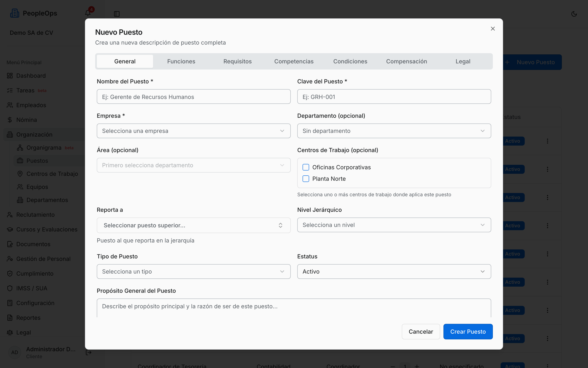The width and height of the screenshot is (588, 368).
Task: Open Centros de Trabajo in the sidebar
Action: 52,174
